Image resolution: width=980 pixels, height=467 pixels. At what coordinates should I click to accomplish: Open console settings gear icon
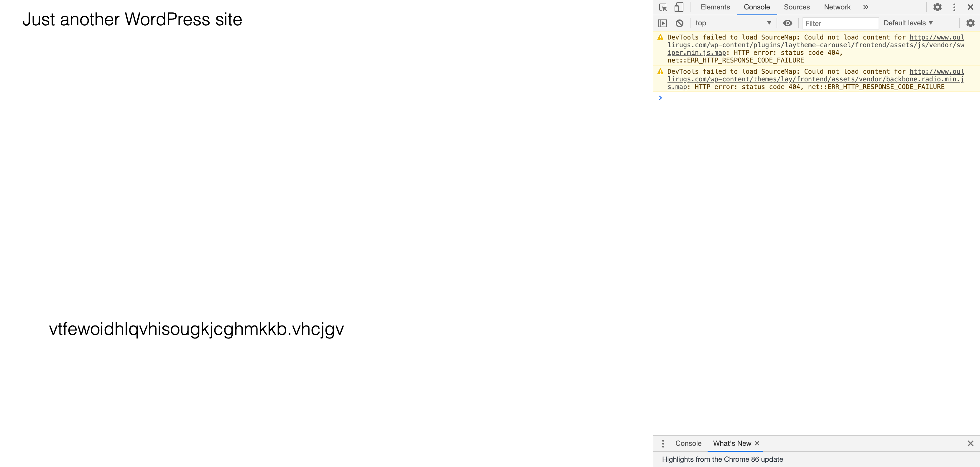pyautogui.click(x=971, y=23)
